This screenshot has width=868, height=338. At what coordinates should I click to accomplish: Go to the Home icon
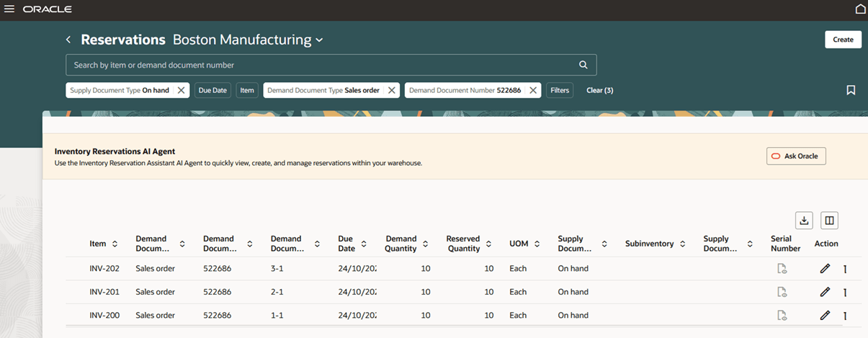[860, 9]
